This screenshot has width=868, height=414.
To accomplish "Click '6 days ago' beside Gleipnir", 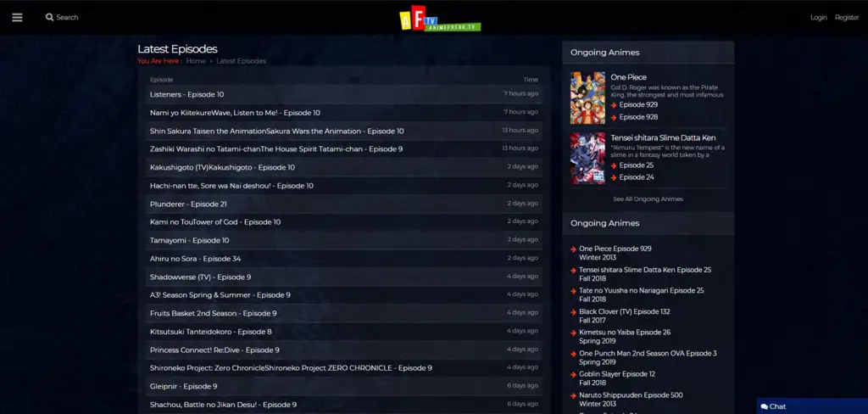I will click(x=522, y=385).
